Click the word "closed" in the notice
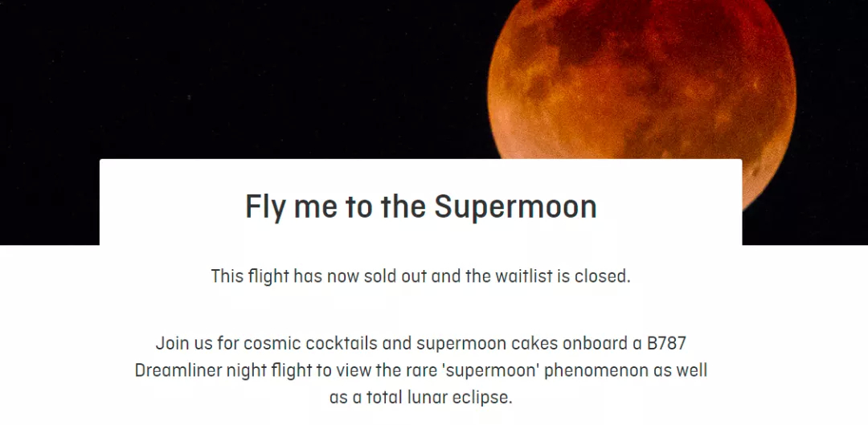 (602, 276)
